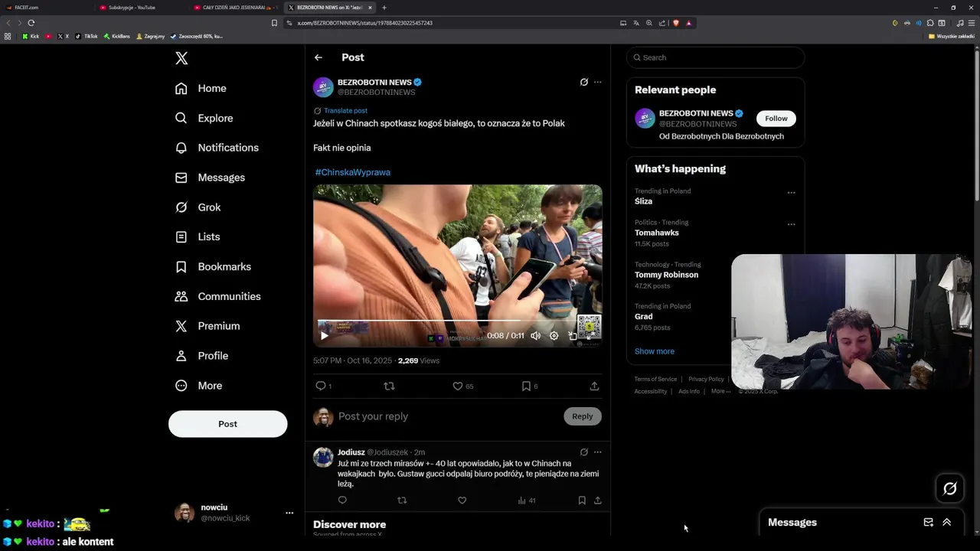
Task: Bookmark Jodiusz's comment
Action: pyautogui.click(x=582, y=500)
